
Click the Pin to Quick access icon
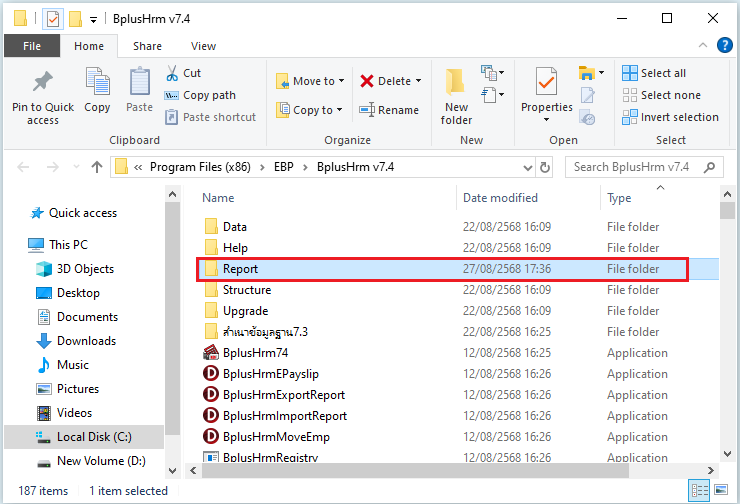(42, 83)
